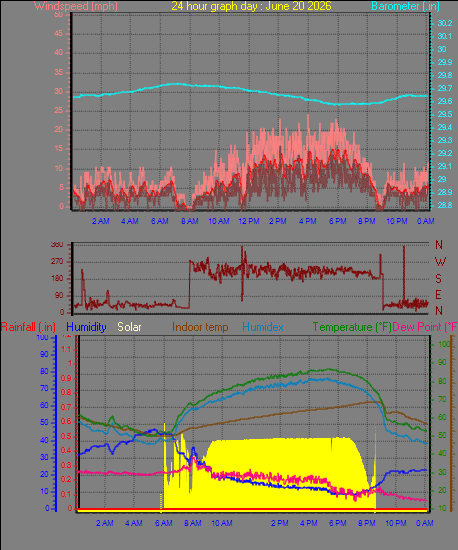Click the Indoor temp legend label
The image size is (458, 550).
tap(200, 327)
